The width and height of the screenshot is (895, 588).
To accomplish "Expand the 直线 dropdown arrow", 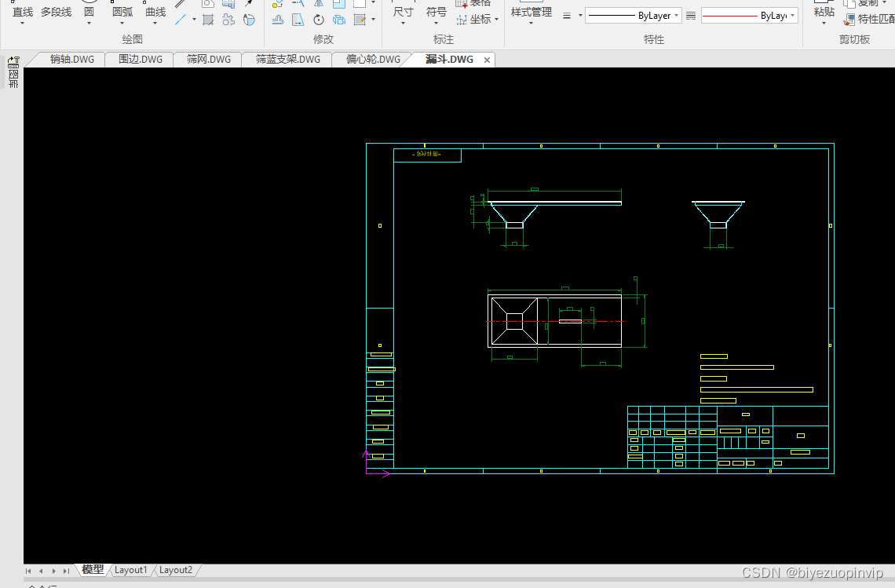I will [22, 24].
